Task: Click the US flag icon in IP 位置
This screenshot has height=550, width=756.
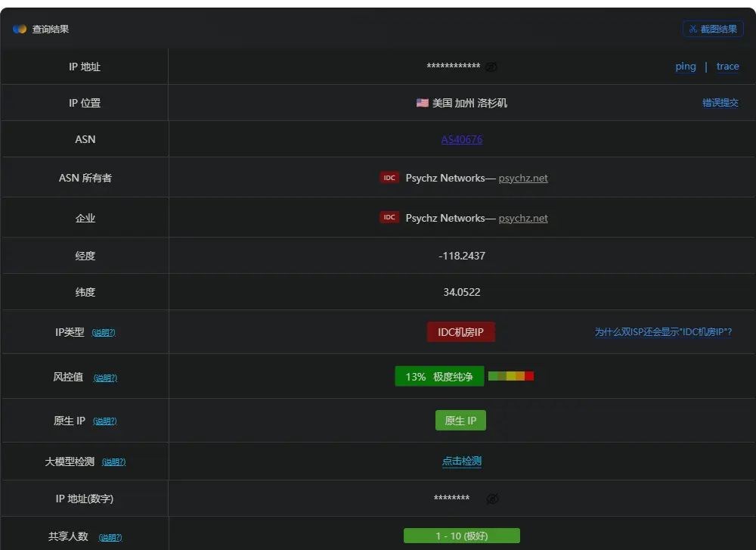Action: point(423,103)
